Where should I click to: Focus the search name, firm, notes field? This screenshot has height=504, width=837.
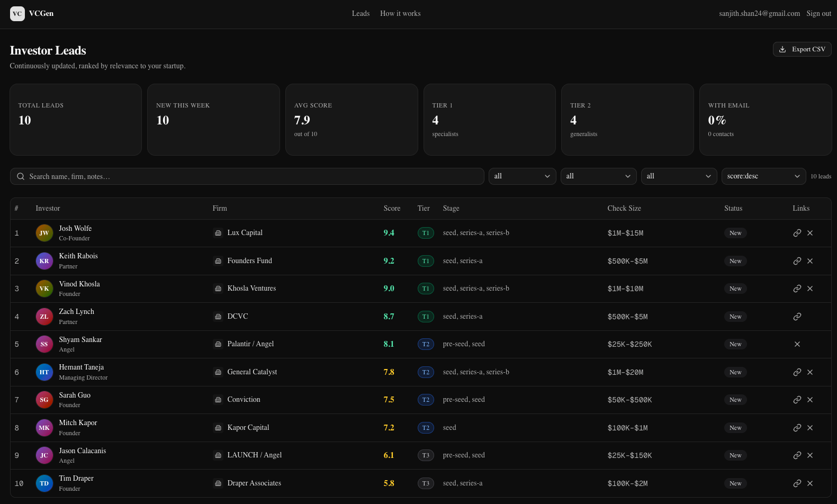(247, 176)
